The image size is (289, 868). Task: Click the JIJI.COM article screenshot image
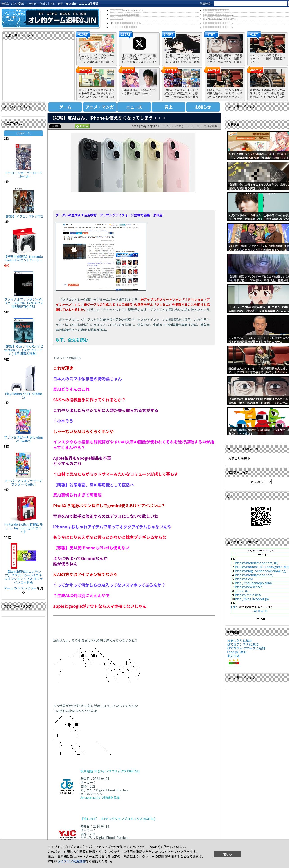click(101, 256)
